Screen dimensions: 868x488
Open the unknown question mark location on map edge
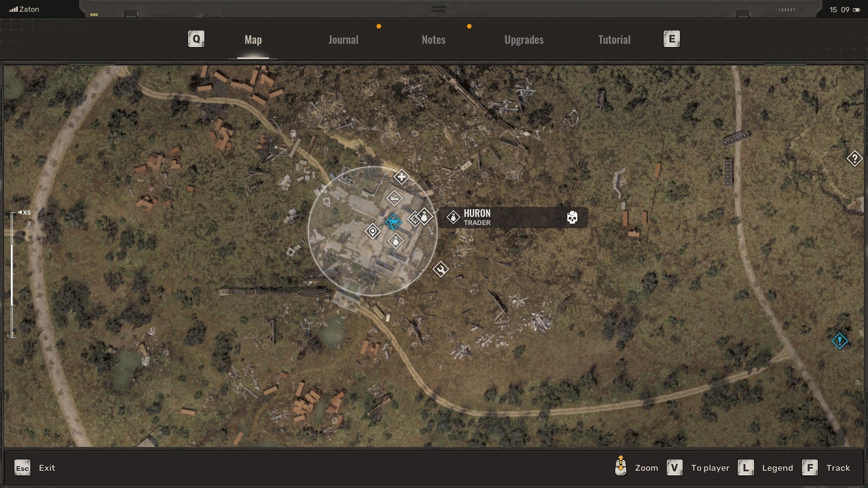click(x=854, y=159)
